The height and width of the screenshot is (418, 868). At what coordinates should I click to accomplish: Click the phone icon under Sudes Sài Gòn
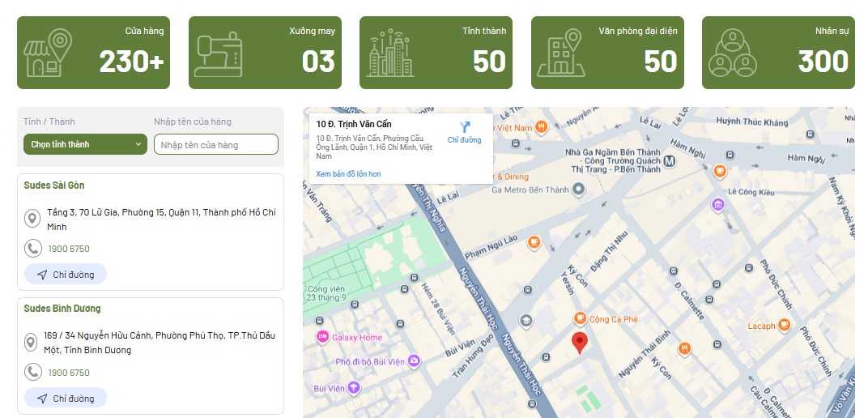[x=33, y=249]
